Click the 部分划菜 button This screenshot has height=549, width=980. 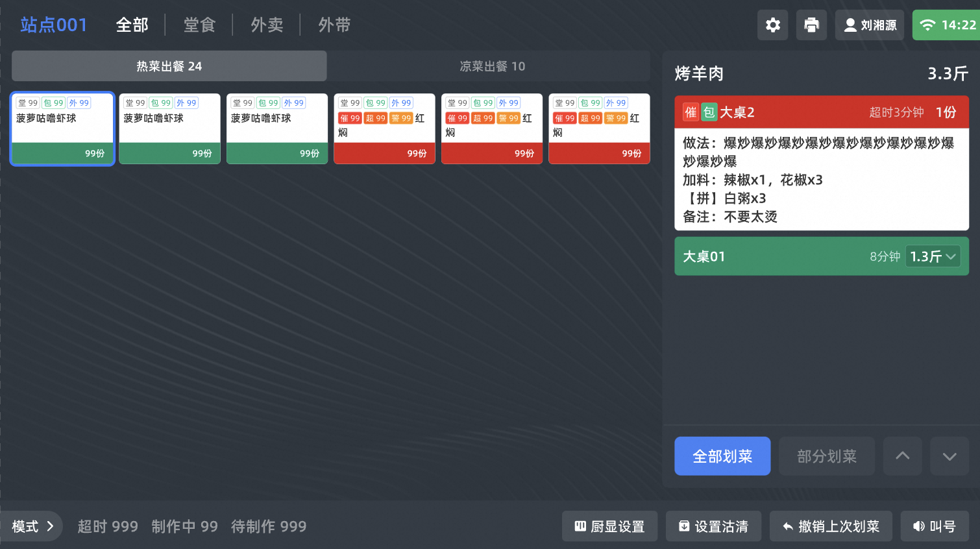(827, 456)
